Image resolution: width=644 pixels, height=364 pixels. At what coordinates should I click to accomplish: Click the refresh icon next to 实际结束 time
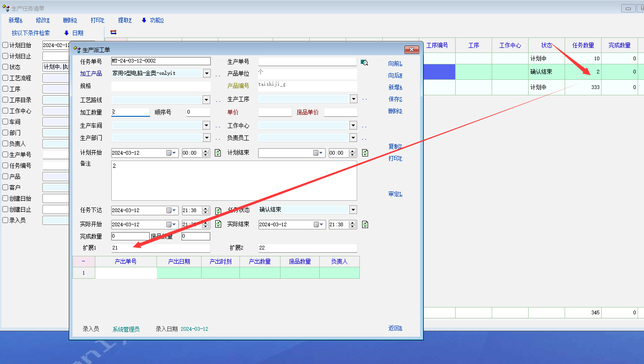[365, 224]
